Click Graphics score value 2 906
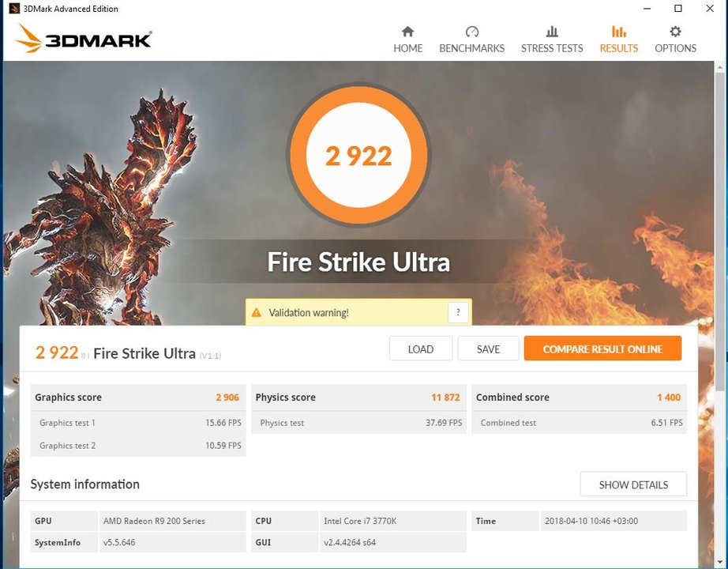 (227, 397)
